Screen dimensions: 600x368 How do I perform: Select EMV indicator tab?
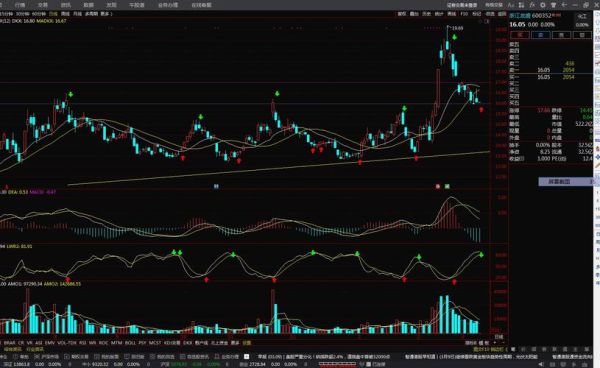[50, 343]
